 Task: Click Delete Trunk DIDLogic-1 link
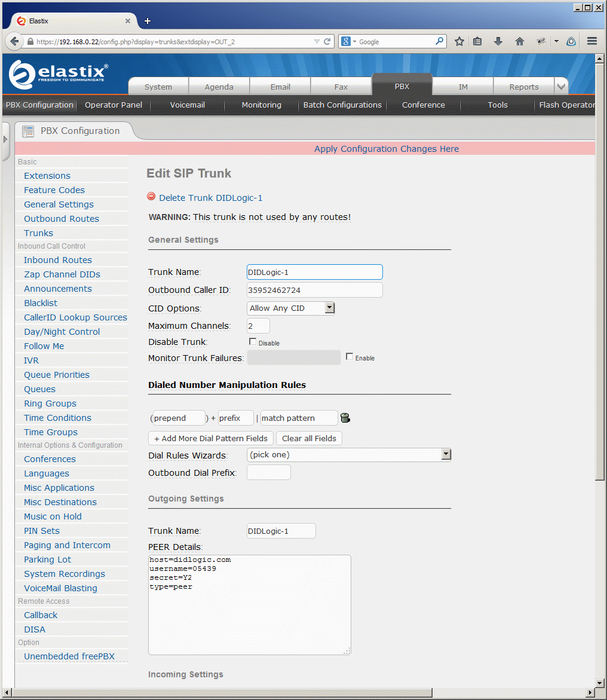tap(211, 198)
